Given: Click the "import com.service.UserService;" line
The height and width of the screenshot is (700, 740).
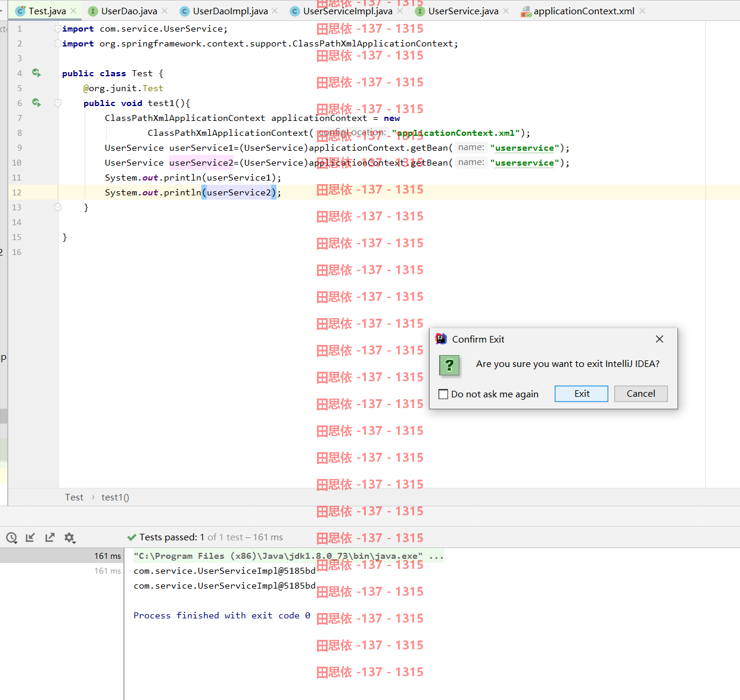Looking at the screenshot, I should point(145,29).
